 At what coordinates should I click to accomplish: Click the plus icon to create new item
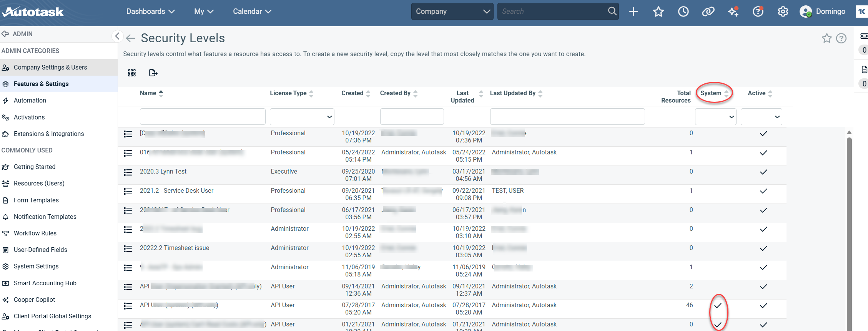(634, 12)
